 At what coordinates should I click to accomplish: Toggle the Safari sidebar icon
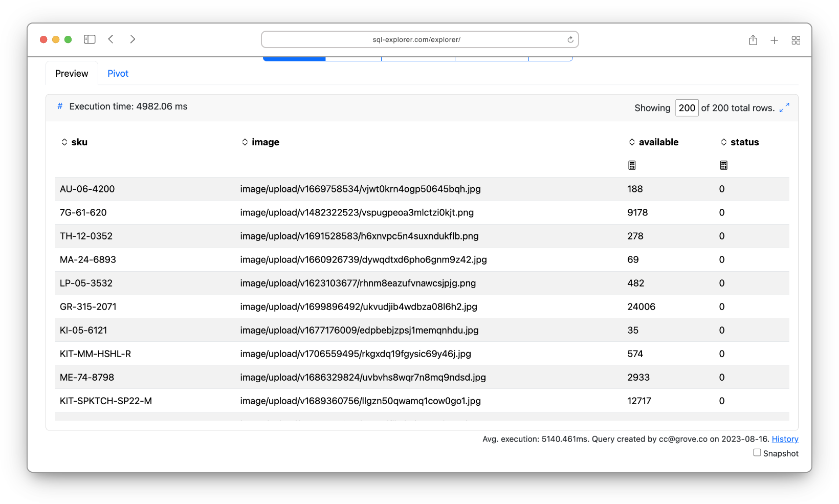[90, 39]
